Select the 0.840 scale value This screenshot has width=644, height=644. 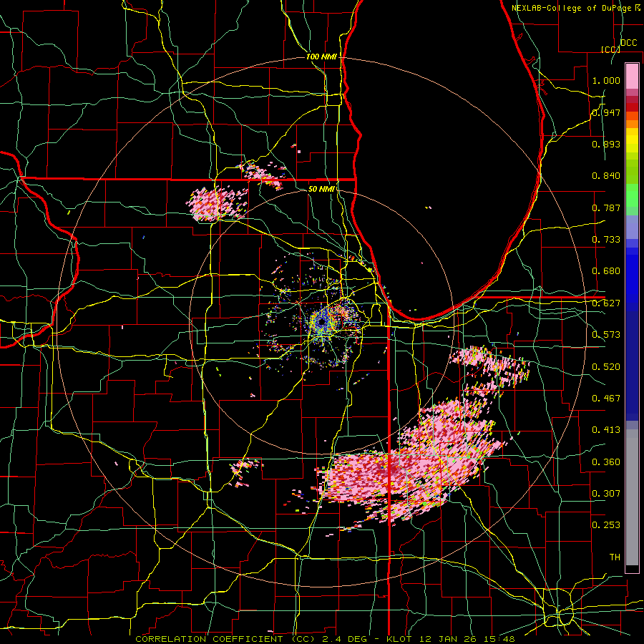[606, 176]
